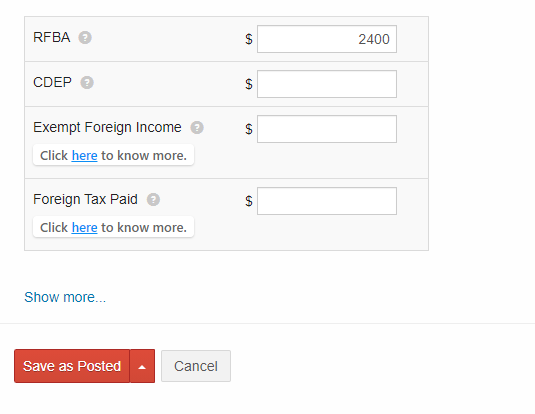Follow the 'here' link under Exempt Foreign Income
Image resolution: width=535 pixels, height=414 pixels.
coord(85,156)
